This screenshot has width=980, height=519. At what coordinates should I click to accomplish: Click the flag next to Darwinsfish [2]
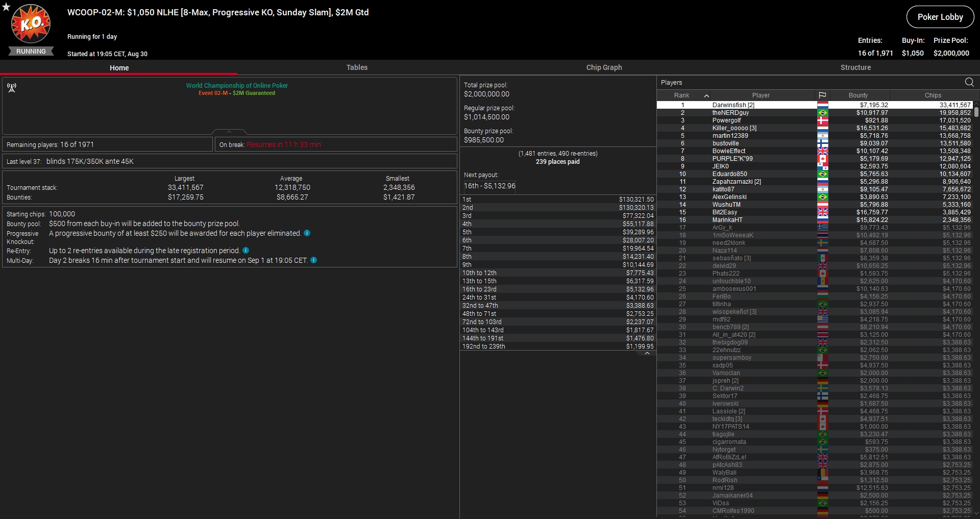pos(822,105)
